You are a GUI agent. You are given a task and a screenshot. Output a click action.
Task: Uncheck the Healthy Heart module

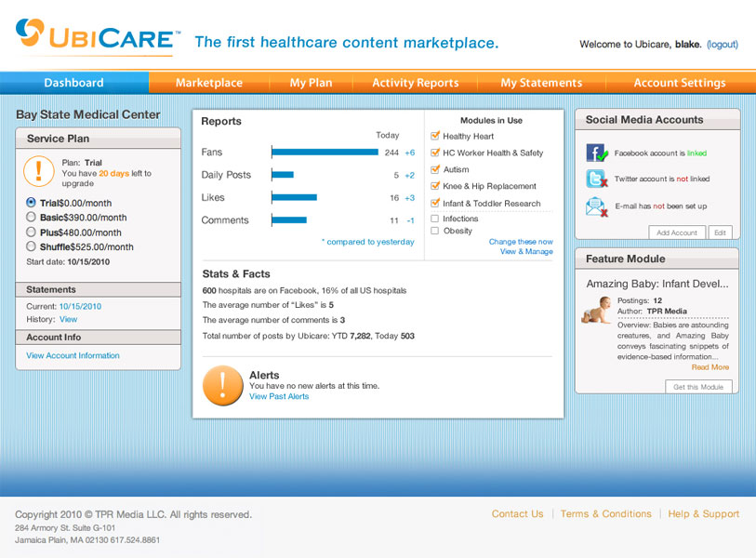(435, 136)
